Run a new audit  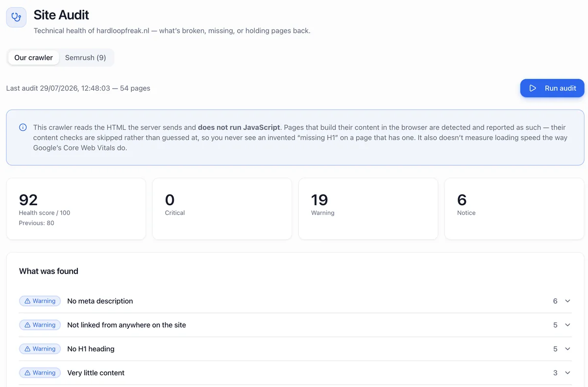552,88
